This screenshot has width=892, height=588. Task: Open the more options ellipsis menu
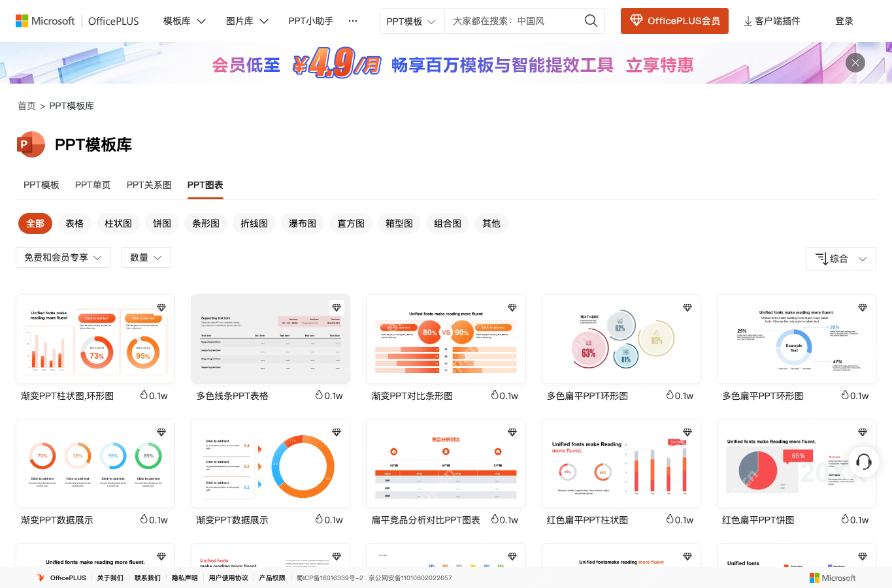tap(353, 21)
